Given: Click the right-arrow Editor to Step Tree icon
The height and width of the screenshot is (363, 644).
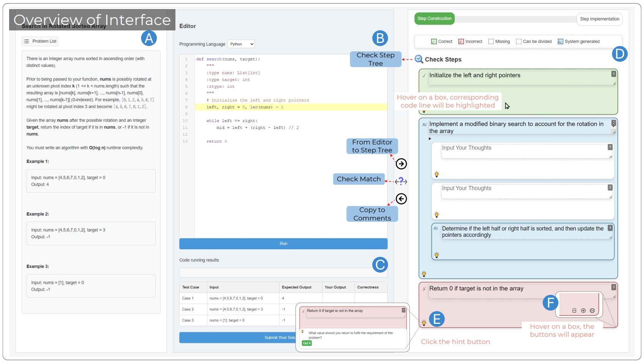Looking at the screenshot, I should click(x=401, y=164).
